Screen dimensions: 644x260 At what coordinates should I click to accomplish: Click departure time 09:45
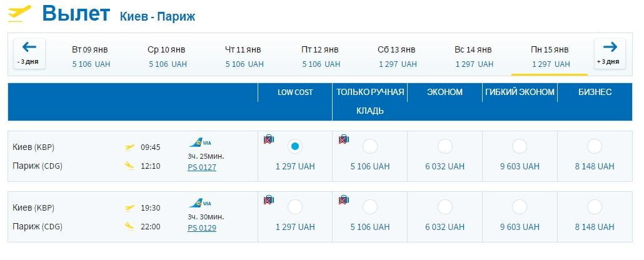coord(150,147)
